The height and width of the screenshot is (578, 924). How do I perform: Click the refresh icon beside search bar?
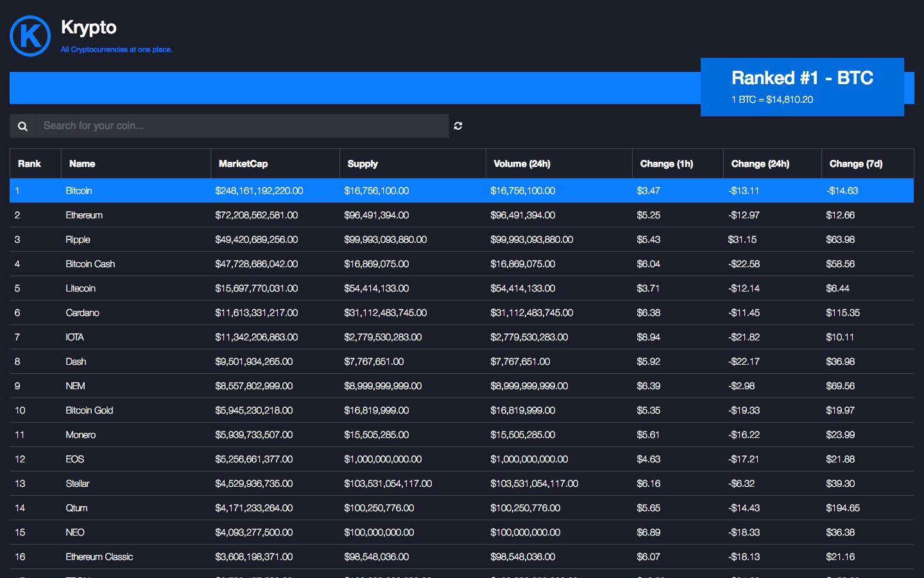pos(458,126)
